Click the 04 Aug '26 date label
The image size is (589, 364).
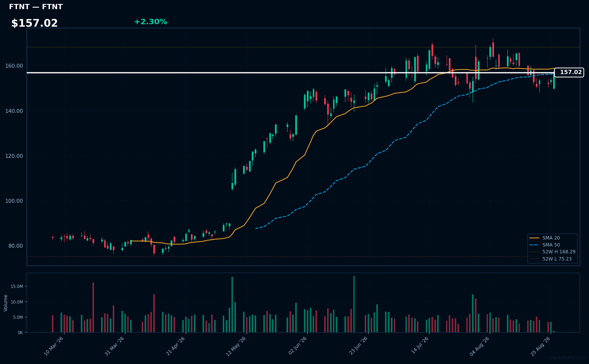(479, 346)
